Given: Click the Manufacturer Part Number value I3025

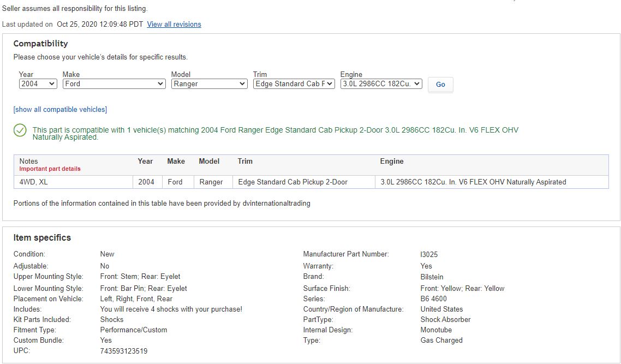Looking at the screenshot, I should click(429, 254).
